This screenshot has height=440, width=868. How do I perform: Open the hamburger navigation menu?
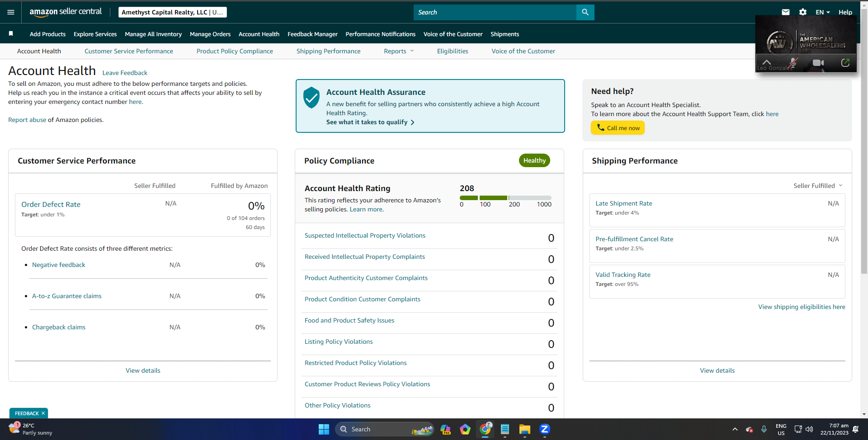click(11, 12)
